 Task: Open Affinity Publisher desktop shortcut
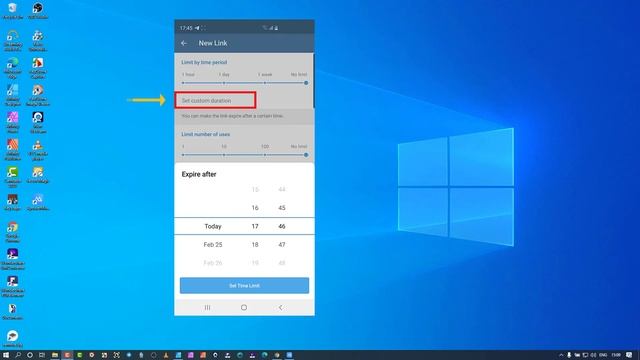tap(13, 150)
